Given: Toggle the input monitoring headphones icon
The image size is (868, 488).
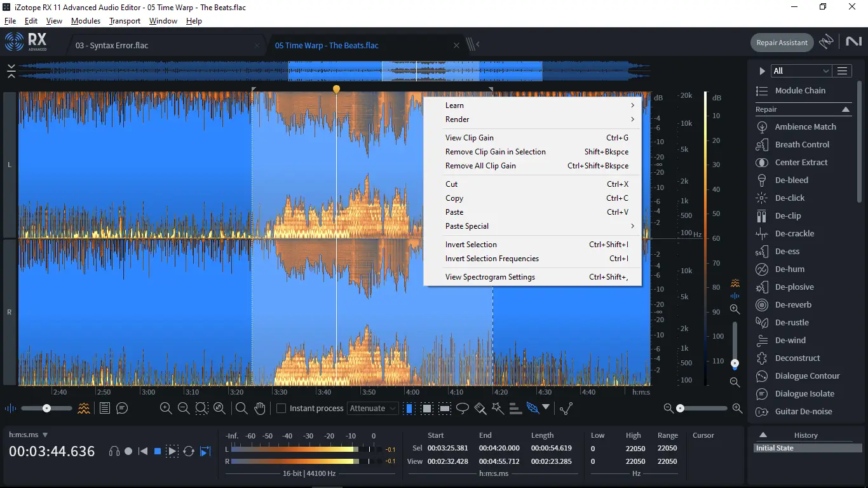Looking at the screenshot, I should [114, 451].
